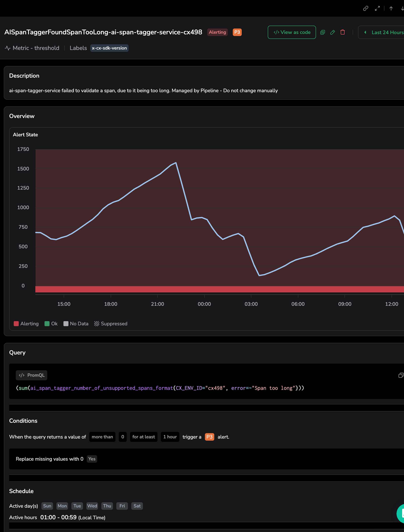This screenshot has width=404, height=532.
Task: Click the x-cx-sdk-version label chip
Action: tap(109, 48)
